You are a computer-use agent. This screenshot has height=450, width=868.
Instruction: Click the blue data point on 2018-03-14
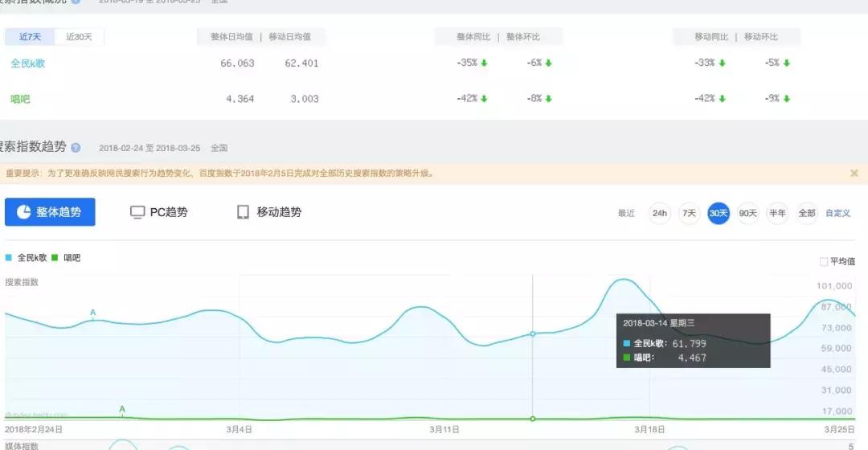click(533, 333)
